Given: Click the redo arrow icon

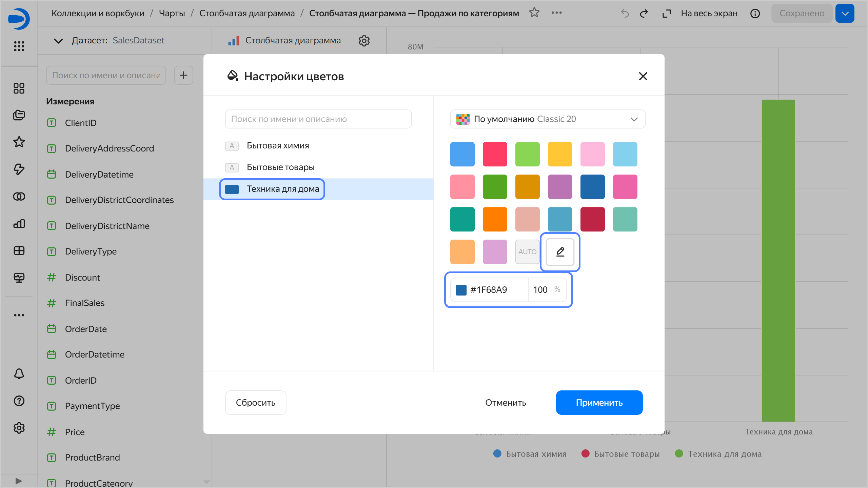Looking at the screenshot, I should (x=644, y=13).
